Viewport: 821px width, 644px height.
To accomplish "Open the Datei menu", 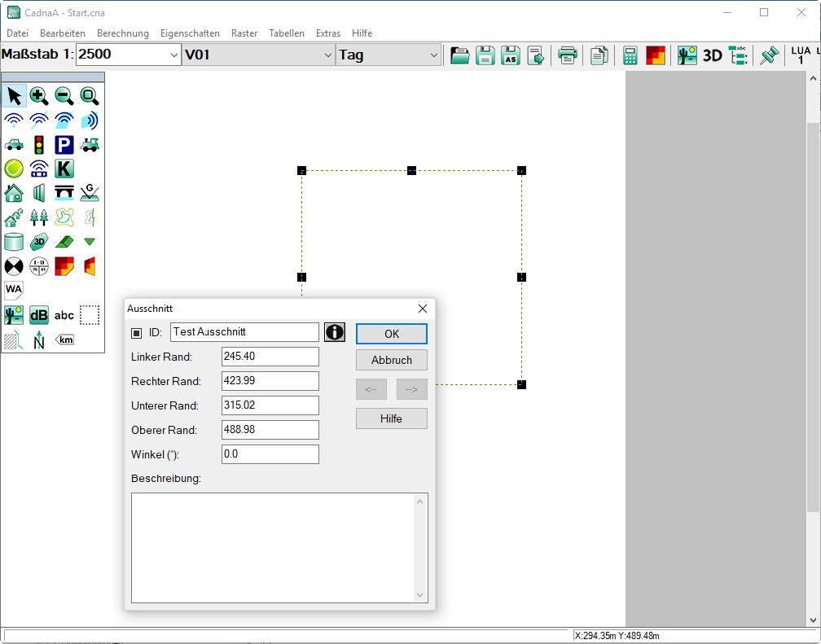I will pyautogui.click(x=17, y=33).
